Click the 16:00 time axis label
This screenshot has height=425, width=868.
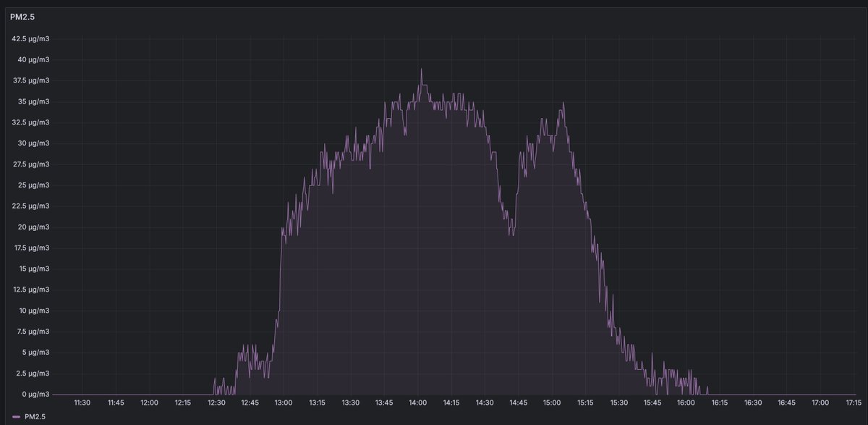coord(686,403)
